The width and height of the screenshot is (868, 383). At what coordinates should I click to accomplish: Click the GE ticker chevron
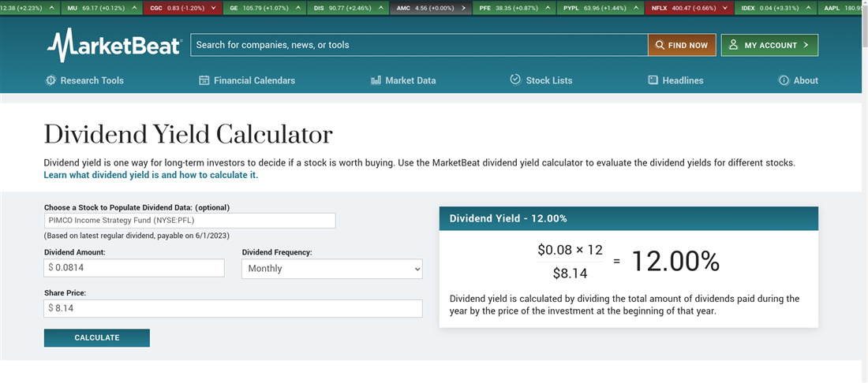[297, 9]
